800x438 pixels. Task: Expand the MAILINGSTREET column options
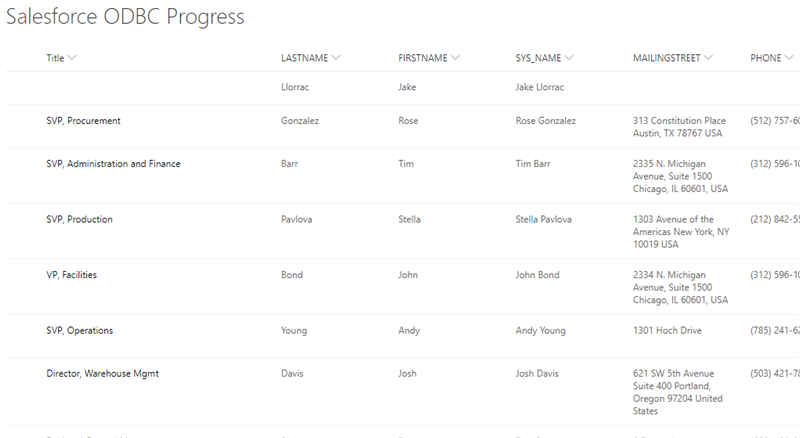709,58
